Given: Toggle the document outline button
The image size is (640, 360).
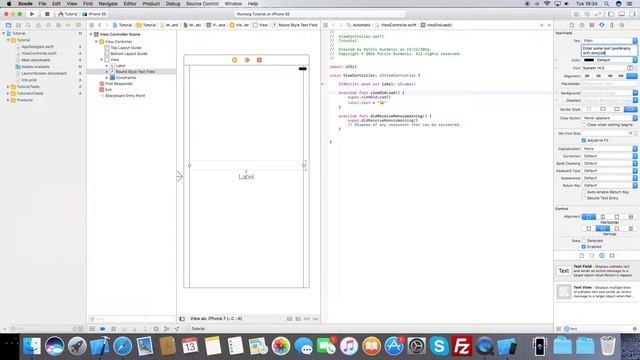Looking at the screenshot, I should pyautogui.click(x=182, y=319).
